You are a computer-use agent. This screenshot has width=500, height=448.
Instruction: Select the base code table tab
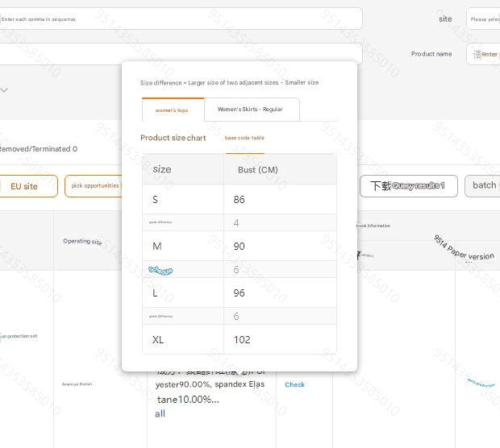(x=244, y=138)
